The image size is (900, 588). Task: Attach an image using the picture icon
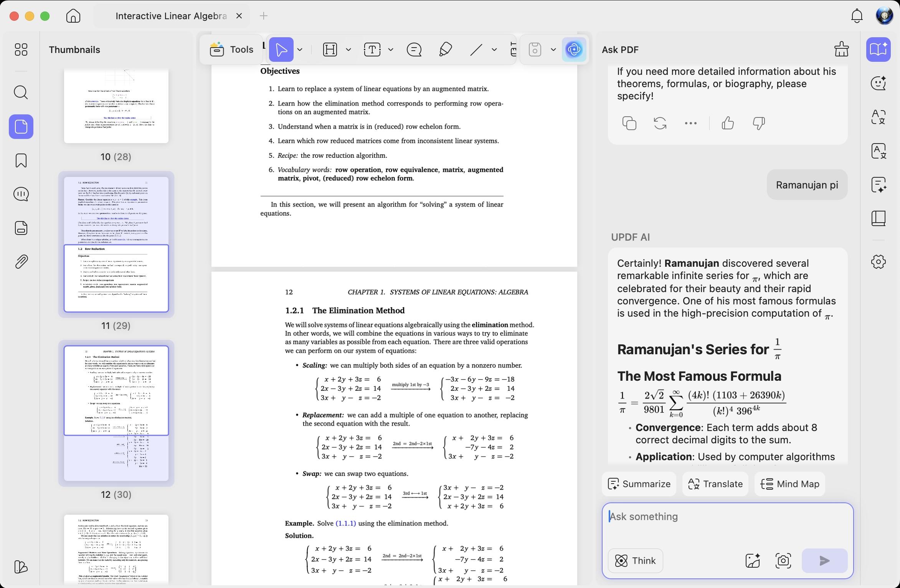753,561
